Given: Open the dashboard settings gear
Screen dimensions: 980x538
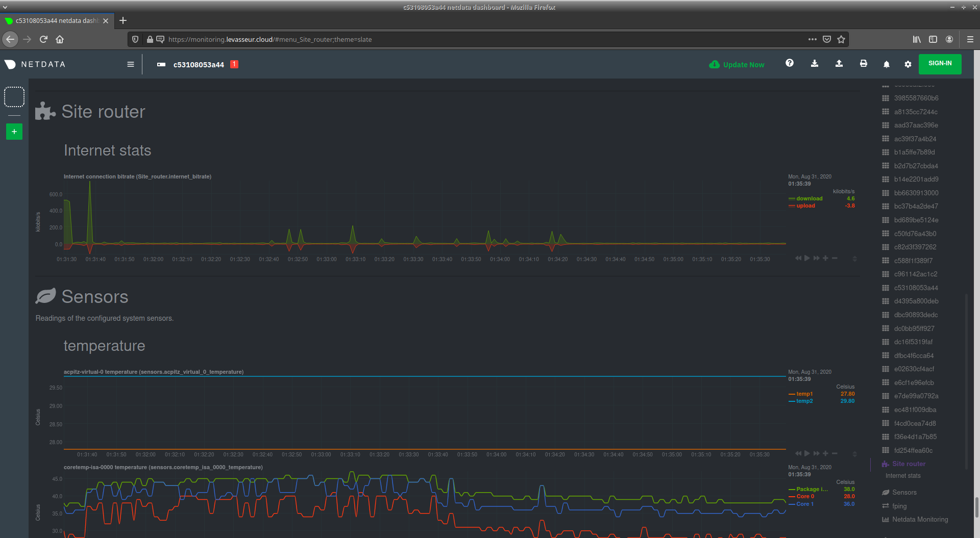Looking at the screenshot, I should (908, 64).
